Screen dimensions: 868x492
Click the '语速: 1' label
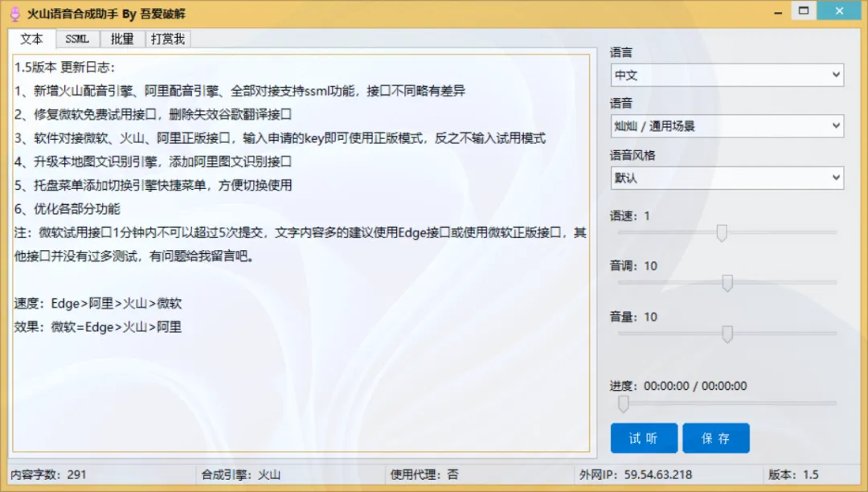coord(630,215)
